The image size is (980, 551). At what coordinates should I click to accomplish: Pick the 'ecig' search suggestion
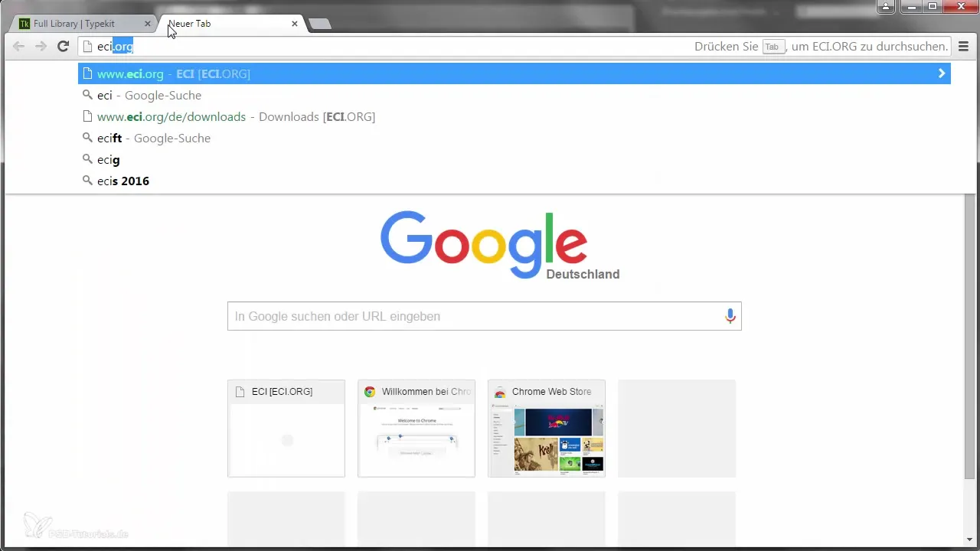[x=514, y=160]
